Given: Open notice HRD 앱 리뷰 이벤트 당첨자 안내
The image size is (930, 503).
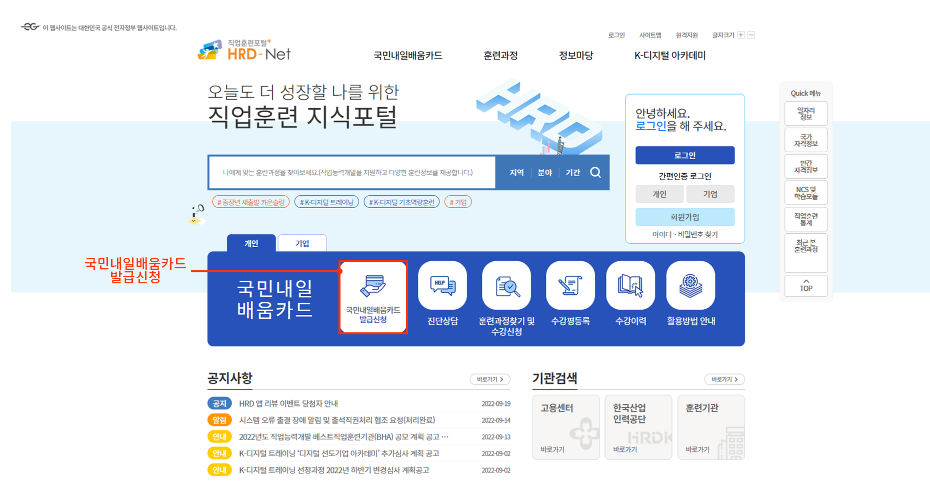Looking at the screenshot, I should point(288,403).
